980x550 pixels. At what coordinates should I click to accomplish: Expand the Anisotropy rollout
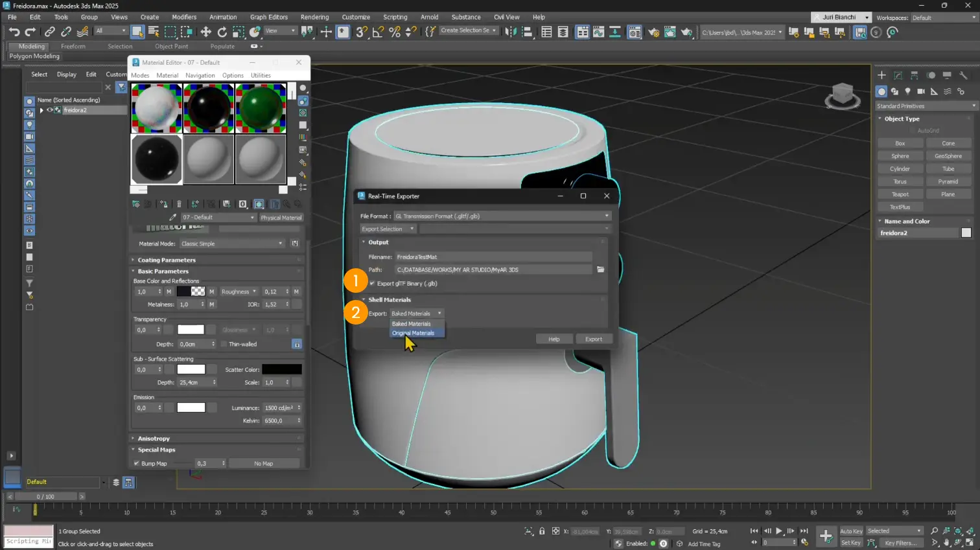(x=154, y=439)
